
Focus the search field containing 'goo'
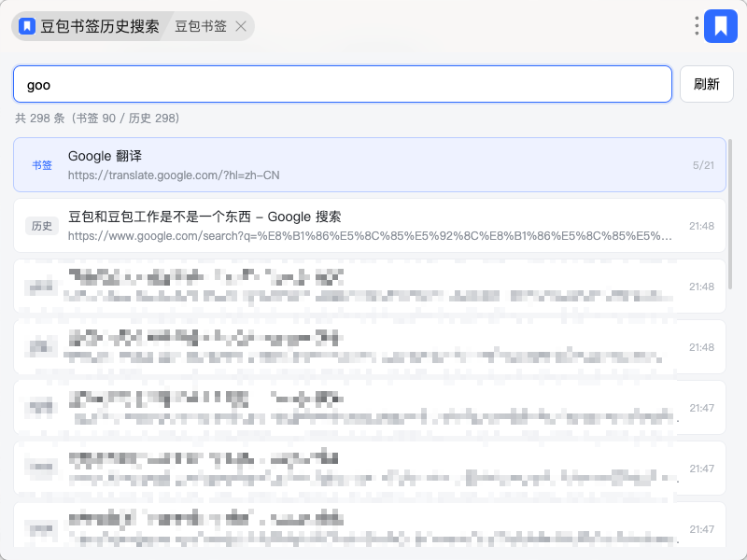(x=343, y=84)
